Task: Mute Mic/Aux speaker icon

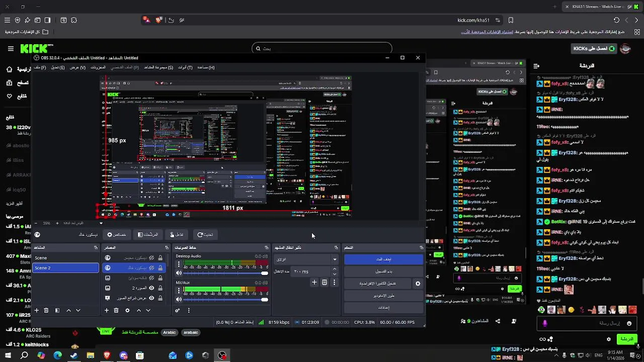Action: pos(179,299)
